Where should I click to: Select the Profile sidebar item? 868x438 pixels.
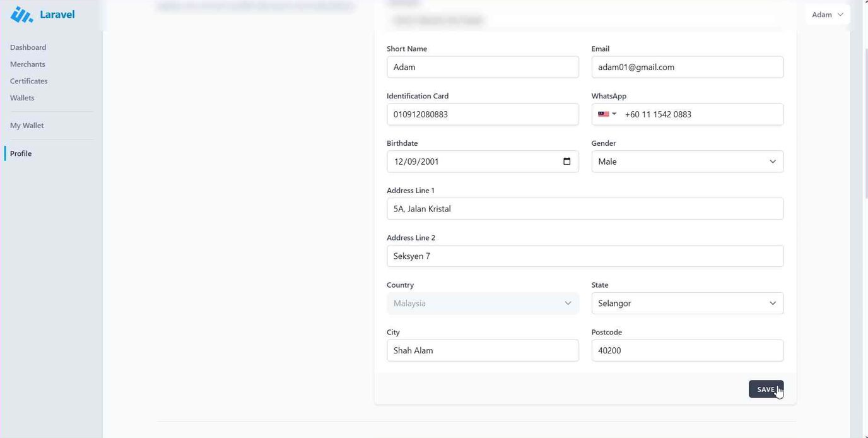point(21,153)
